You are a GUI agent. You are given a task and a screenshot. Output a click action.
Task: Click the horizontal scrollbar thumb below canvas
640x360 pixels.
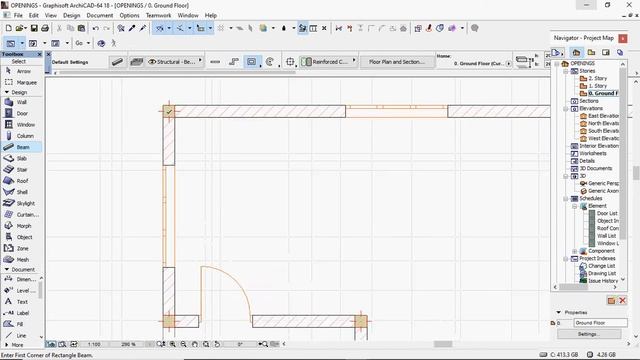point(442,344)
